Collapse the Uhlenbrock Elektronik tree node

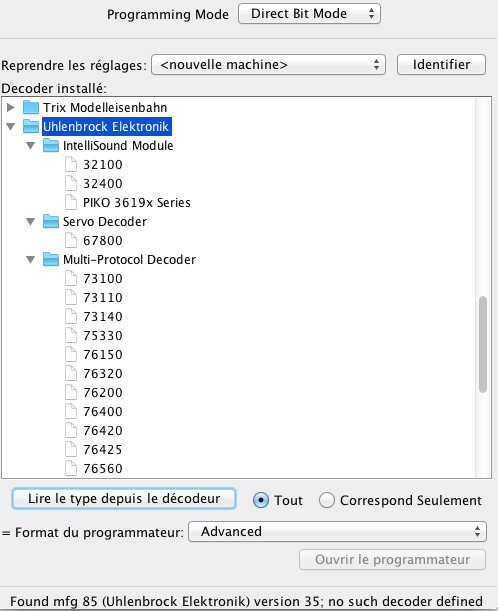tap(11, 126)
